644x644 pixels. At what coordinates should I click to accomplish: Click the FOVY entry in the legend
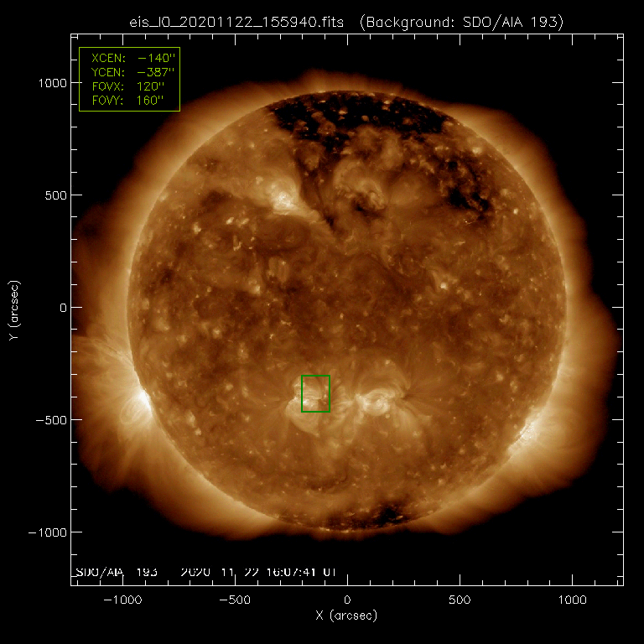click(128, 101)
